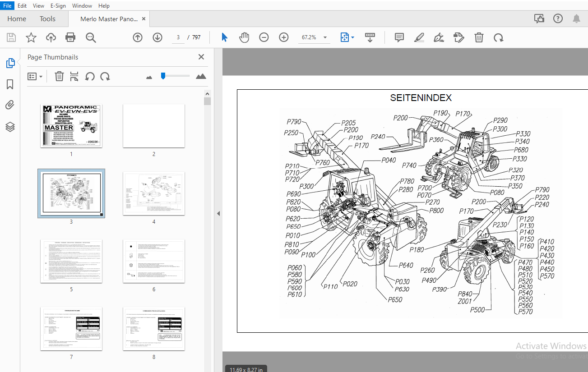Select page 8 thumbnail
This screenshot has height=372, width=588.
coord(154,329)
